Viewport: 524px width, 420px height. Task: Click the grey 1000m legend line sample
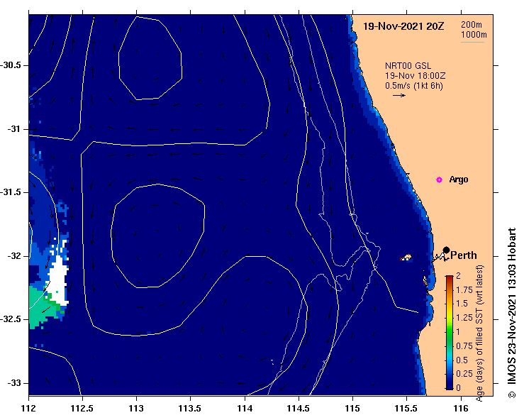(472, 42)
